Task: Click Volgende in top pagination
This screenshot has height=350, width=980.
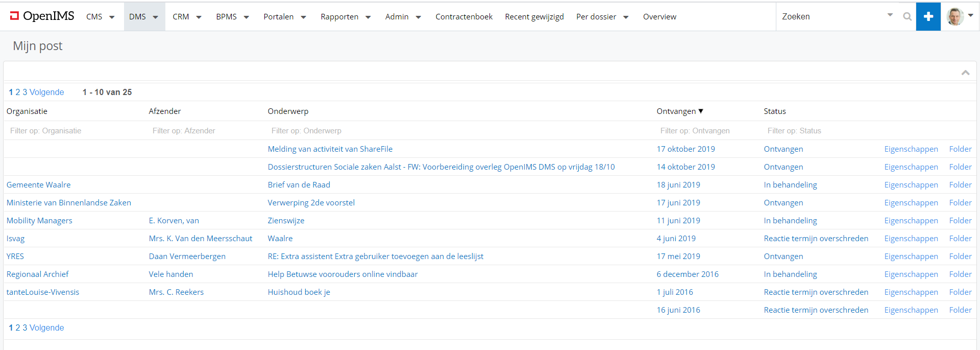Action: pyautogui.click(x=47, y=92)
